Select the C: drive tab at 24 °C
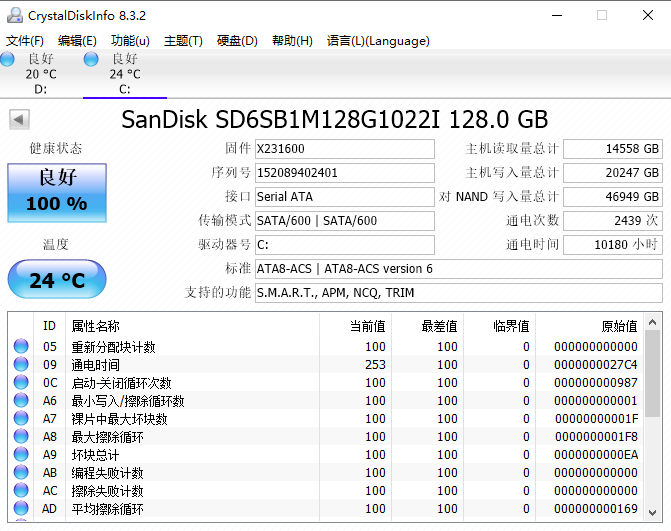The image size is (671, 531). coord(125,74)
